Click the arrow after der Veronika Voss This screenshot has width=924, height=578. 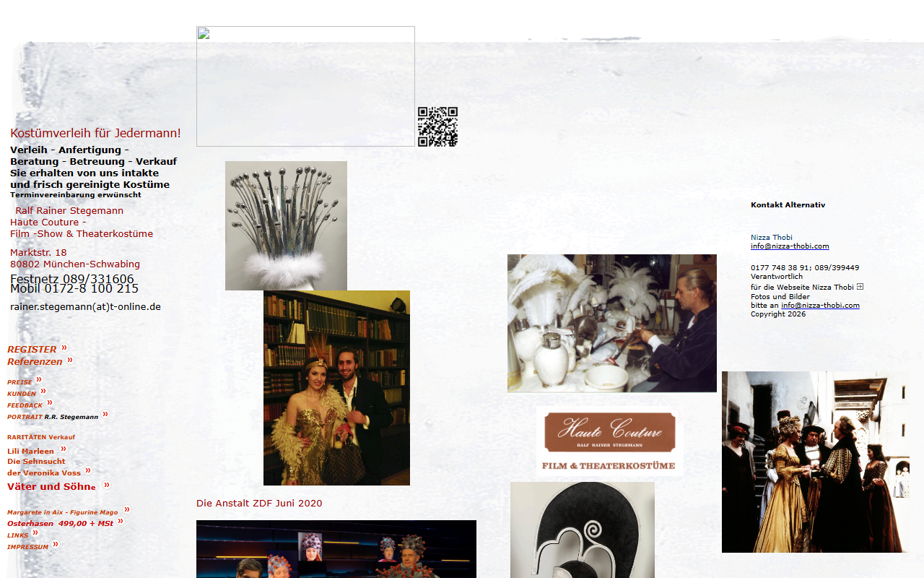tap(88, 471)
